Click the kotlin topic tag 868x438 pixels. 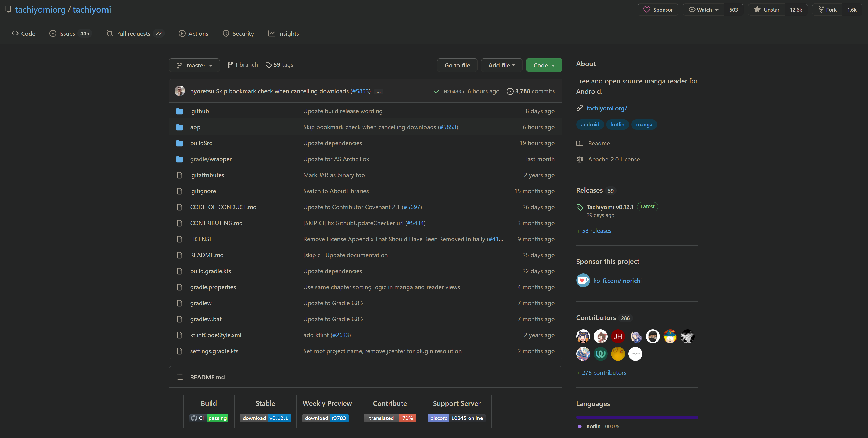[617, 125]
